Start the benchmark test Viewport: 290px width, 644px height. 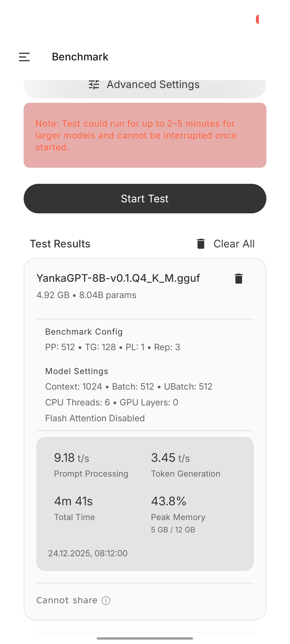(145, 199)
